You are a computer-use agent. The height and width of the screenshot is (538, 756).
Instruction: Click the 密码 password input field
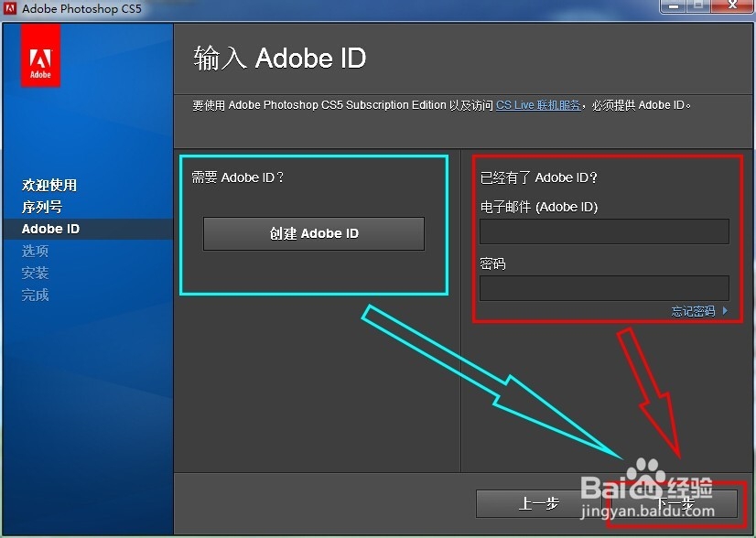[x=604, y=288]
